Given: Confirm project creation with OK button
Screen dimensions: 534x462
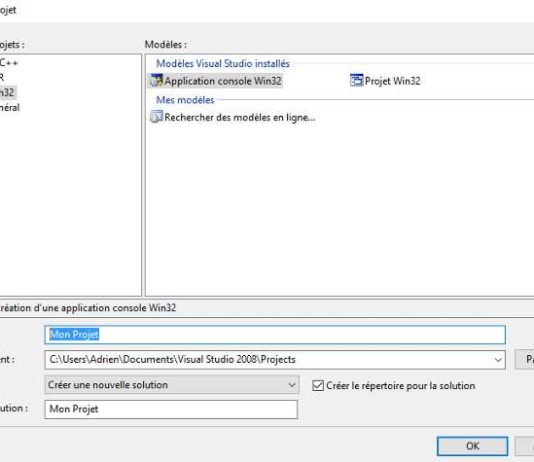Looking at the screenshot, I should [472, 446].
